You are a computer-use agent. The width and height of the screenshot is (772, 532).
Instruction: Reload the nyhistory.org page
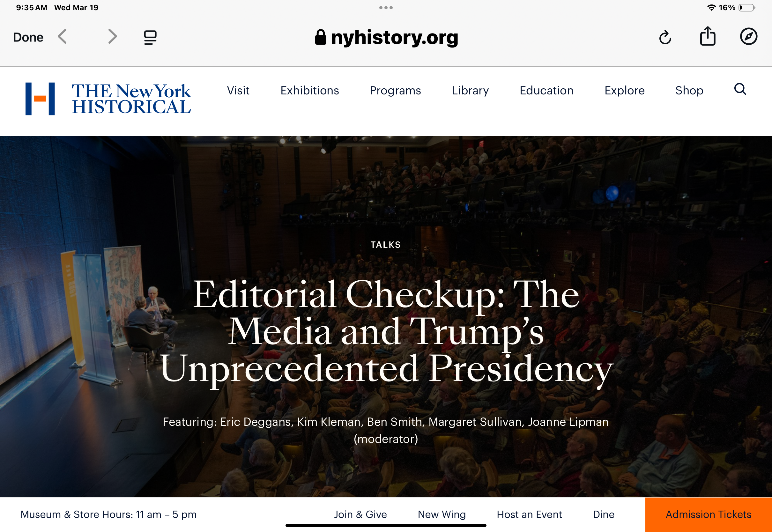(665, 37)
